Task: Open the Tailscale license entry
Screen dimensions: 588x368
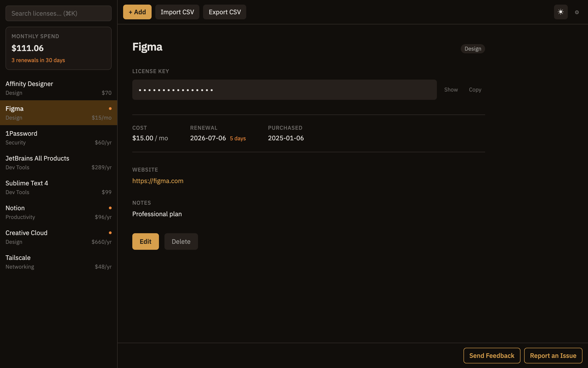Action: point(59,262)
